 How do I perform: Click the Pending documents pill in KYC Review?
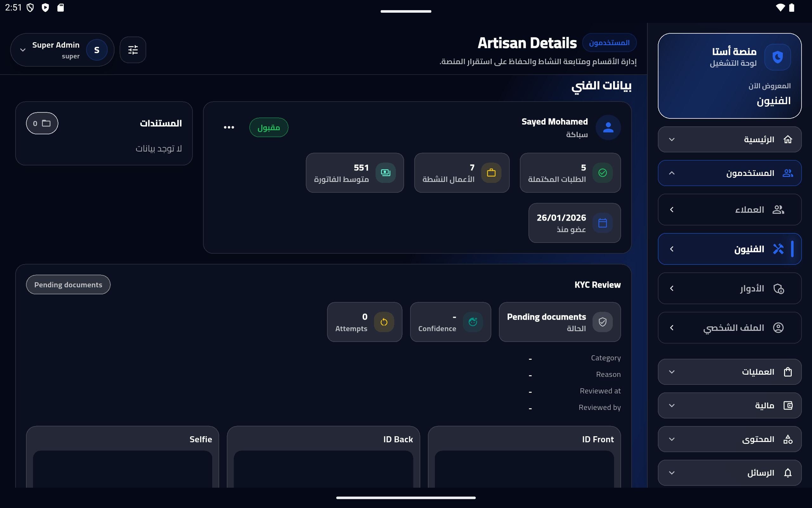68,284
